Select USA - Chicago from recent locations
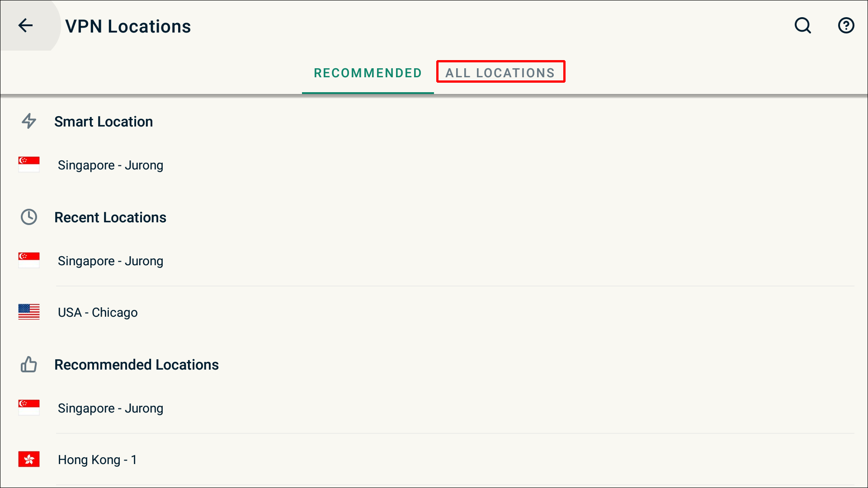Viewport: 868px width, 488px height. tap(98, 313)
